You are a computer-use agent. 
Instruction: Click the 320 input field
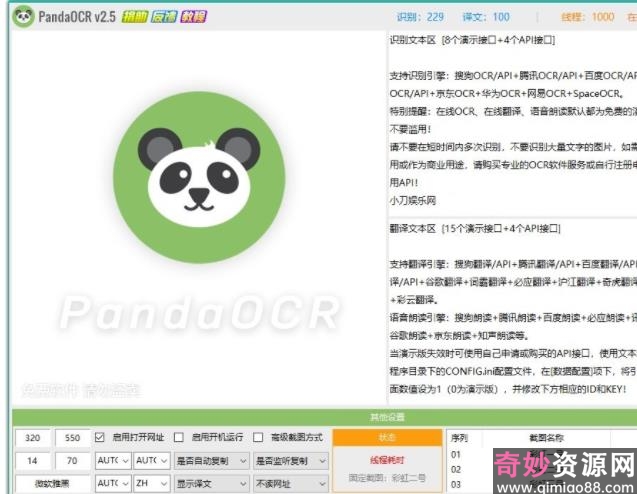pyautogui.click(x=32, y=438)
